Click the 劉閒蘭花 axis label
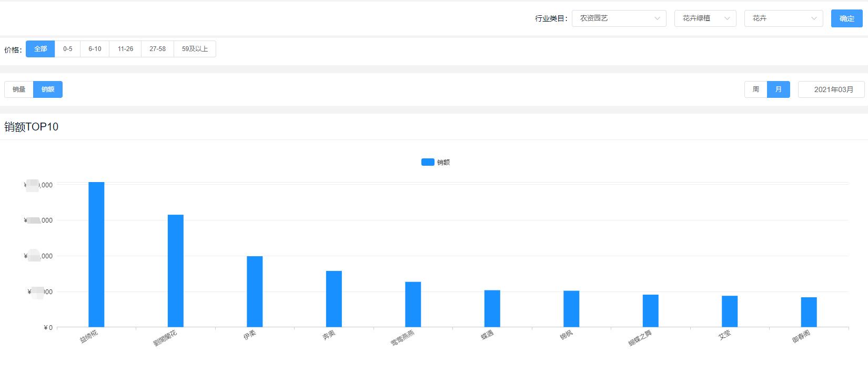 tap(165, 338)
